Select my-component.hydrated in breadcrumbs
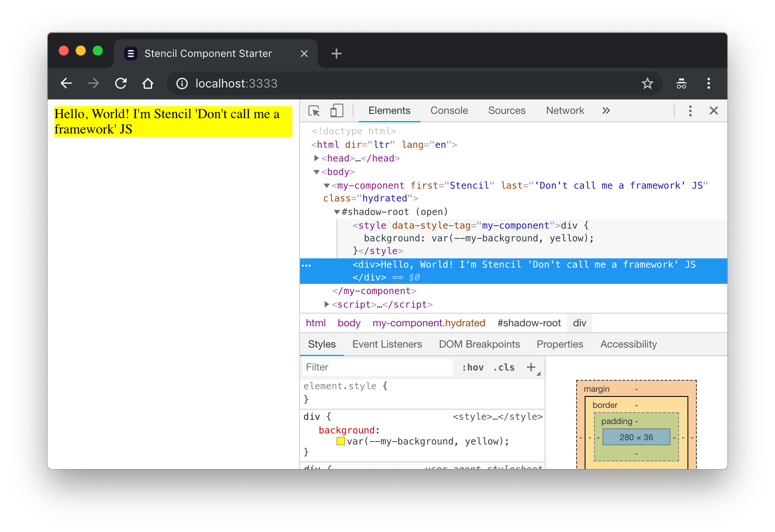This screenshot has height=532, width=775. pyautogui.click(x=429, y=323)
